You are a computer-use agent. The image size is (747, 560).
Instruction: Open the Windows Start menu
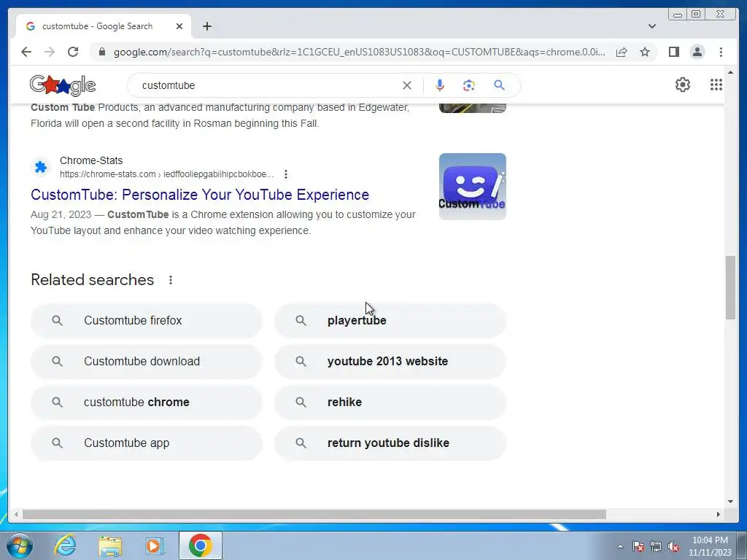click(x=19, y=545)
